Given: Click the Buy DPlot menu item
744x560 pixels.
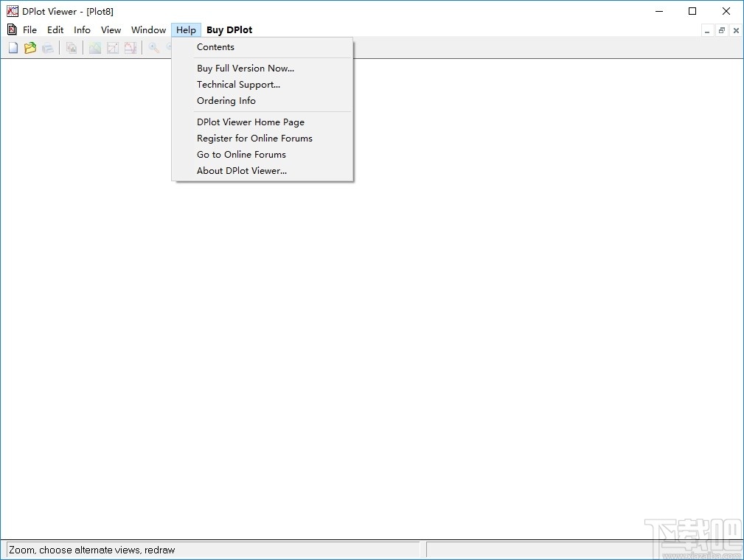Looking at the screenshot, I should point(229,29).
